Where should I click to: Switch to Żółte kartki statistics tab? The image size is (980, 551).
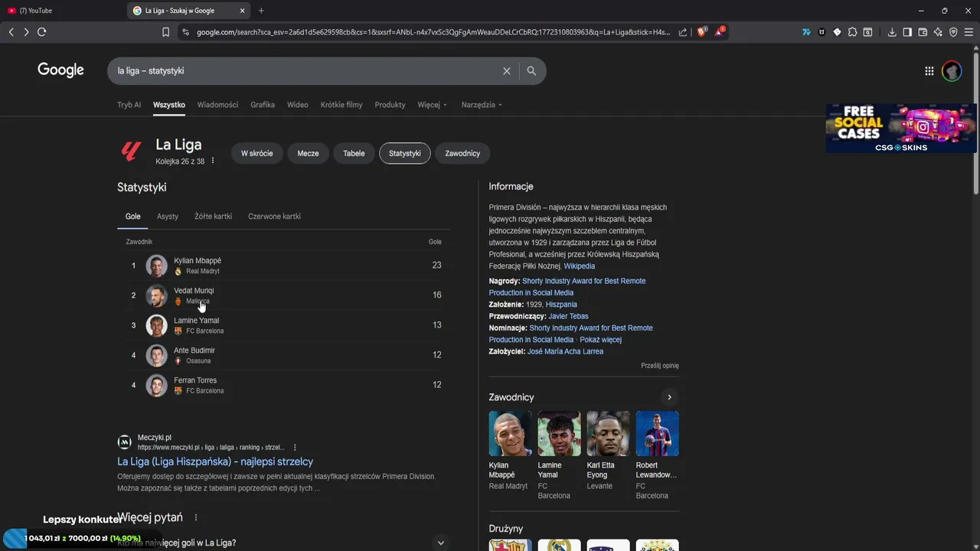(213, 217)
